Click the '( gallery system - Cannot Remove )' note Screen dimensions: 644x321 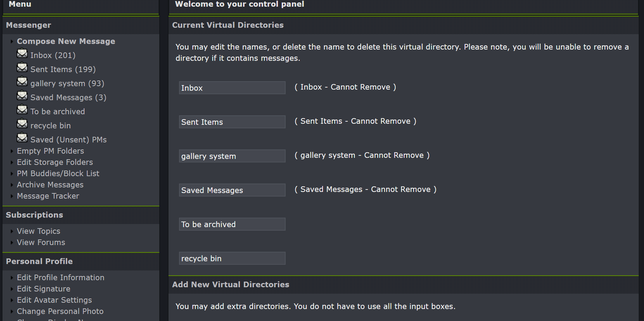(x=362, y=155)
